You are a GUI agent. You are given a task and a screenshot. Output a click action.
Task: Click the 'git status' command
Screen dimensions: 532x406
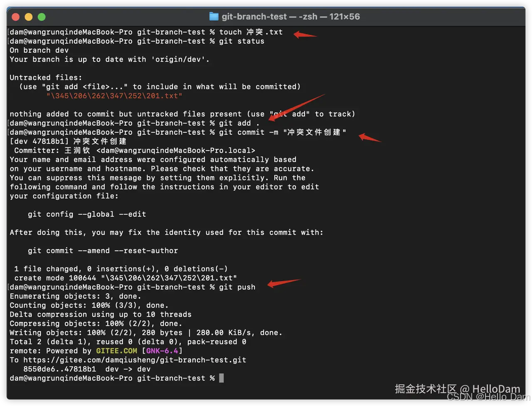click(x=242, y=41)
